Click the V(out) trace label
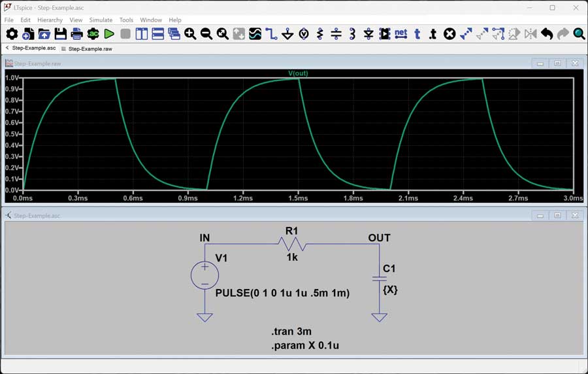 tap(298, 73)
